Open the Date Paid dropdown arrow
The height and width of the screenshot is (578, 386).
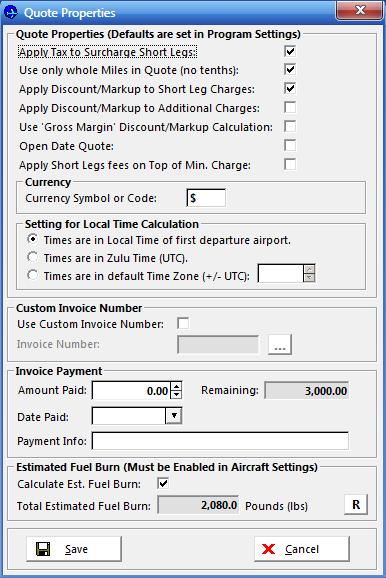pos(174,416)
